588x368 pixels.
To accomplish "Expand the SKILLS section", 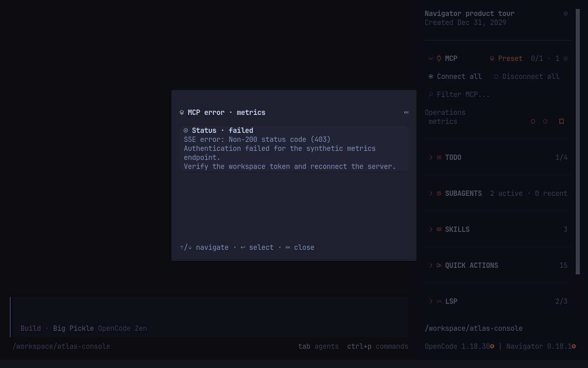I will [x=431, y=229].
